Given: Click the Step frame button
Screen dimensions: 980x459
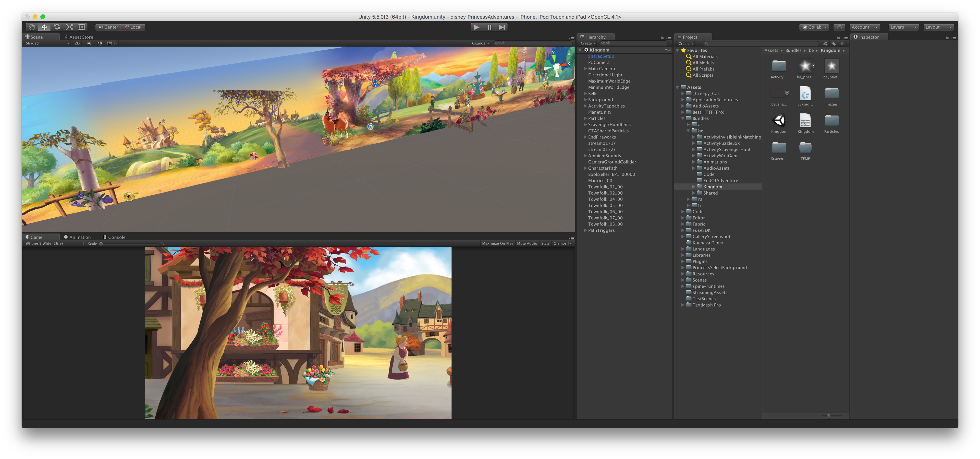Looking at the screenshot, I should [x=502, y=27].
